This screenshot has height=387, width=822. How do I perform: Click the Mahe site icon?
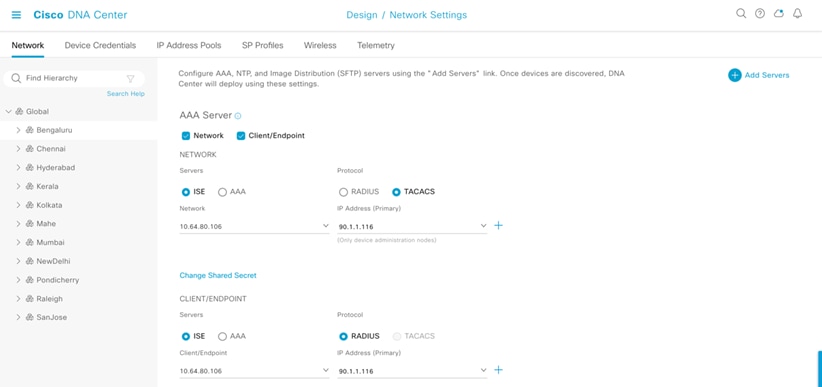(30, 224)
